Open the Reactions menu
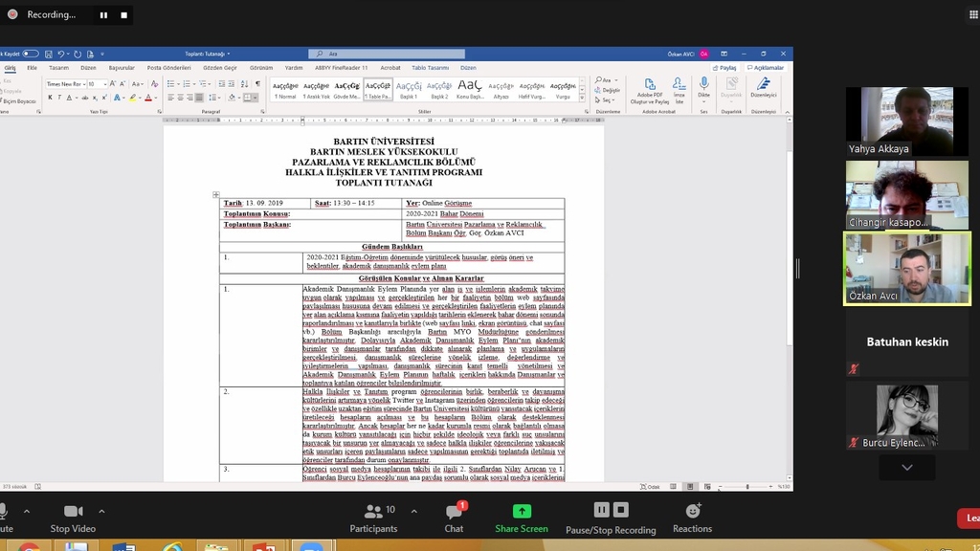Viewport: 980px width, 551px height. coord(692,512)
